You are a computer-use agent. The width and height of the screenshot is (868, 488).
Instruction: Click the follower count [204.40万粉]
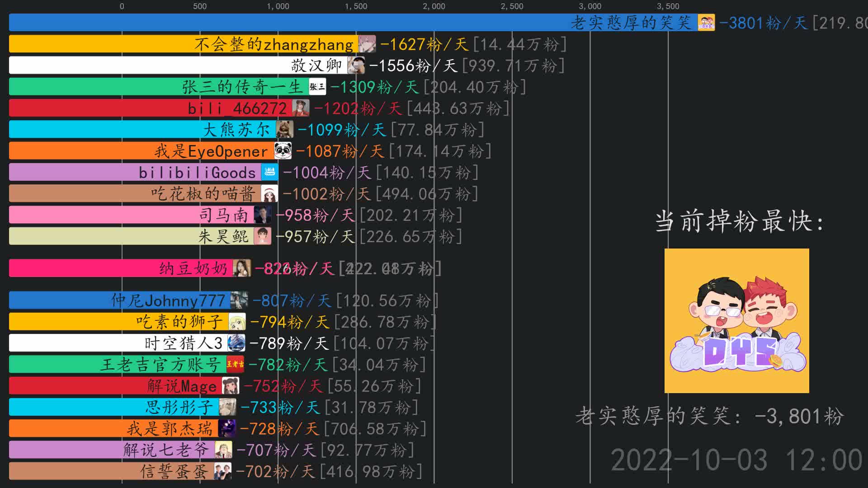[x=475, y=87]
